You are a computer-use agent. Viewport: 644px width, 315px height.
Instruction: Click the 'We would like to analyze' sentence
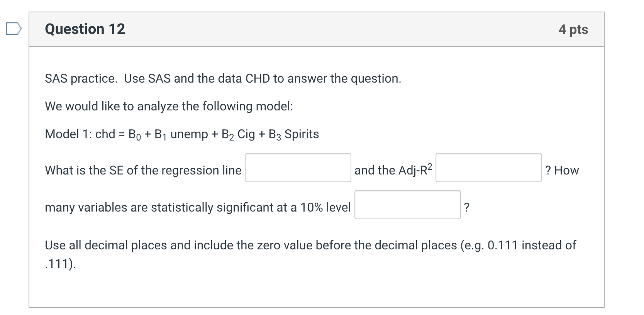click(x=169, y=106)
